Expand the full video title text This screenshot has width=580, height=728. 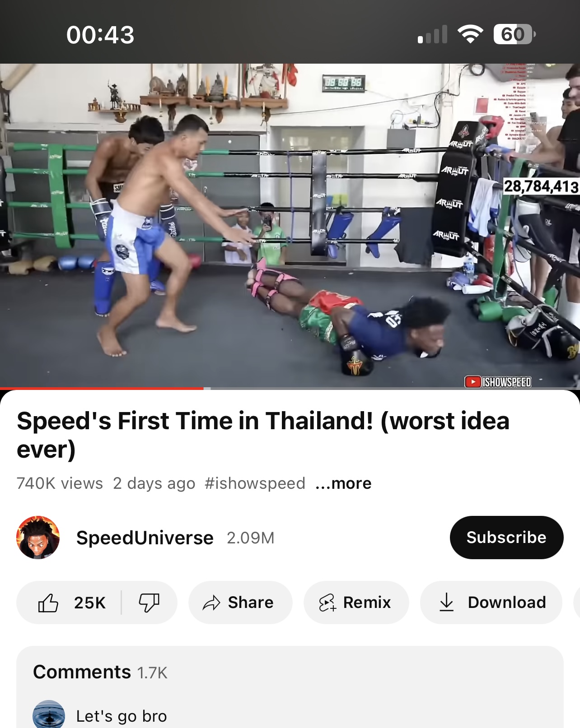(x=263, y=435)
